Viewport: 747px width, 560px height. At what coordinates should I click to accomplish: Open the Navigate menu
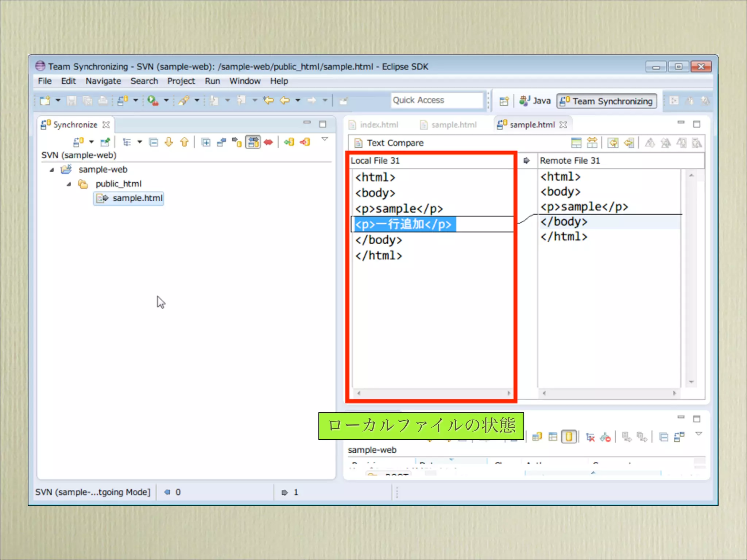103,81
